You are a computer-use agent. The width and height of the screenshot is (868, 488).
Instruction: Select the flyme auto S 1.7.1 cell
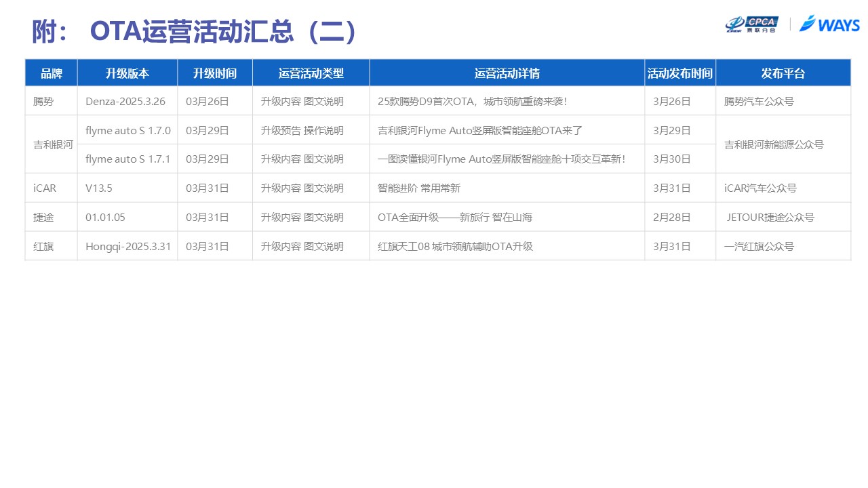pyautogui.click(x=127, y=159)
